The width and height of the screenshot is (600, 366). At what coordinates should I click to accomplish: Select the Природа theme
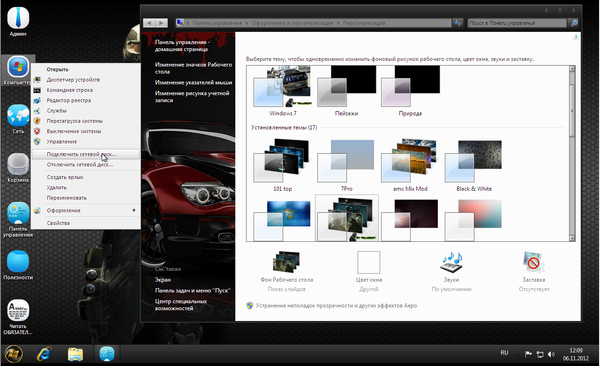pos(410,91)
